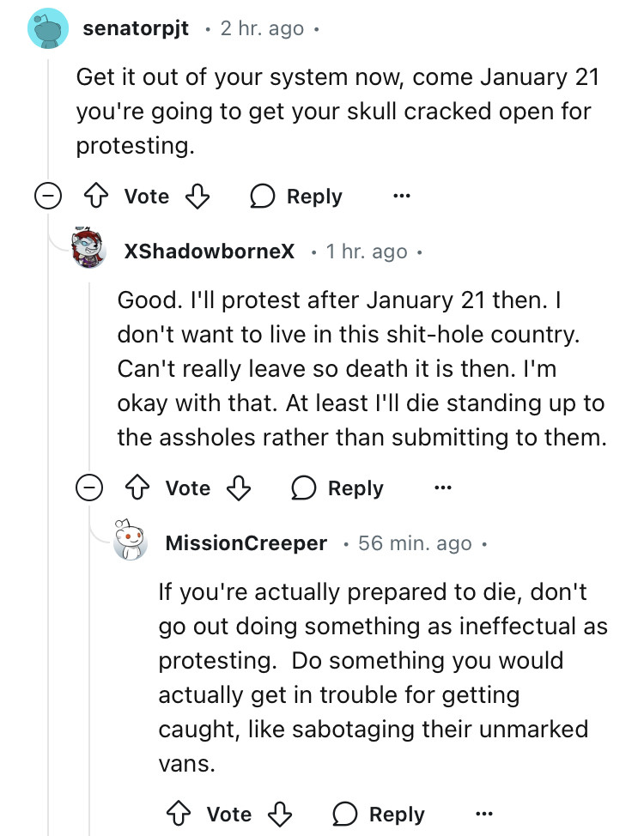Collapse XShadowborneX's reply thread
This screenshot has height=836, width=644.
pos(88,488)
